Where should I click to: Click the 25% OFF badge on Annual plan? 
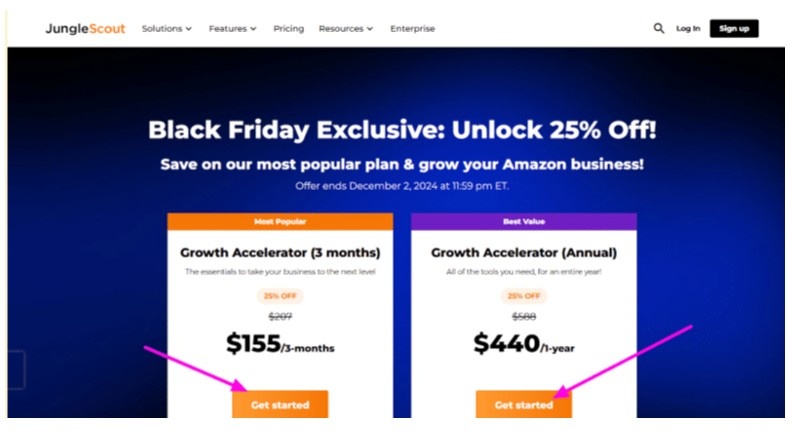coord(524,296)
